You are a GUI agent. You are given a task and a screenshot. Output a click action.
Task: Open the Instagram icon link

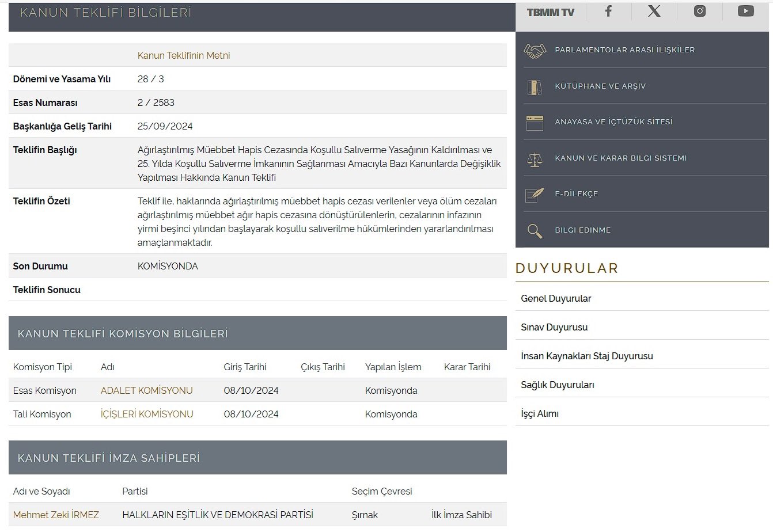700,11
